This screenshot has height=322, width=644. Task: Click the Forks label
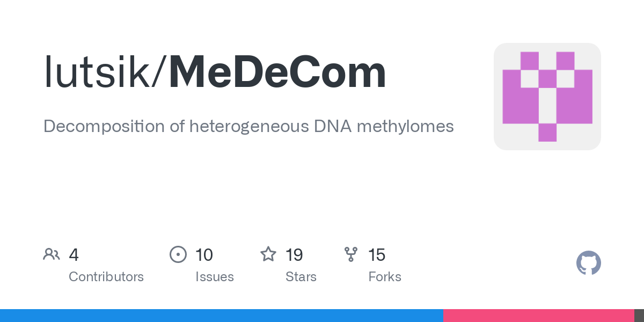(385, 277)
